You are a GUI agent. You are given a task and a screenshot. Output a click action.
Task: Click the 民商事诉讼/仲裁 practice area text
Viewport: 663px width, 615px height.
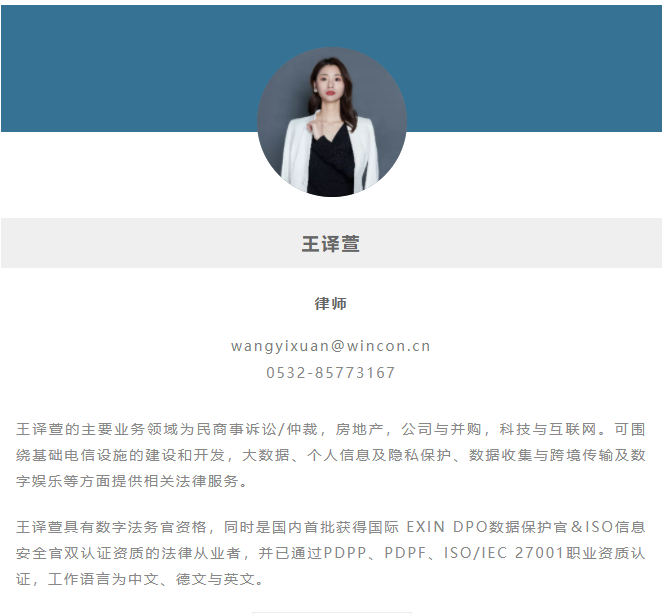257,429
